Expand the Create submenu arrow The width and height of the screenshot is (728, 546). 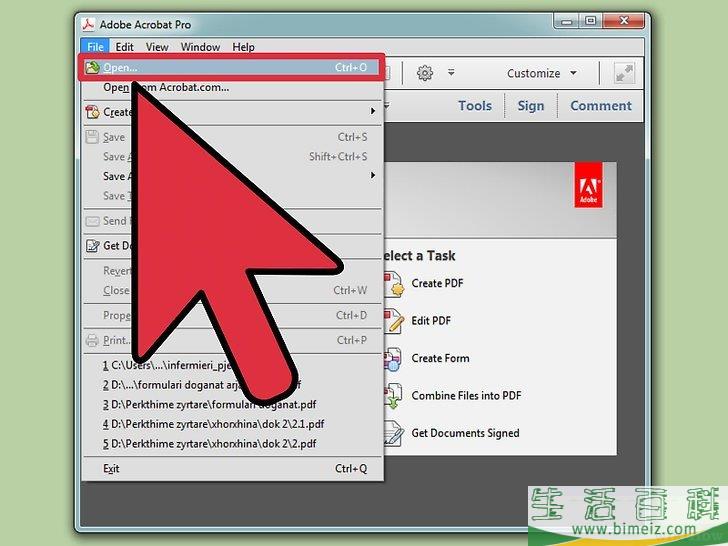click(372, 111)
